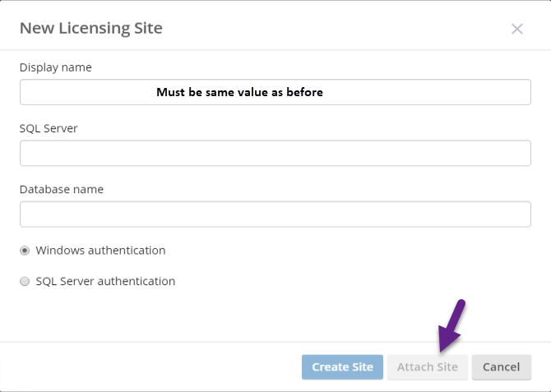
Task: Focus the SQL Server text box
Action: [x=275, y=153]
